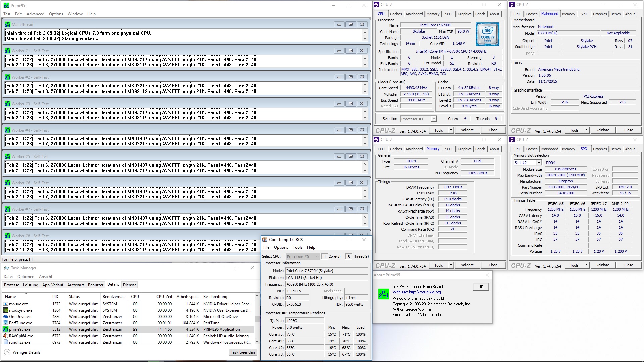Sort processes by the CPU-Zeit column header
The width and height of the screenshot is (644, 362).
click(x=164, y=297)
